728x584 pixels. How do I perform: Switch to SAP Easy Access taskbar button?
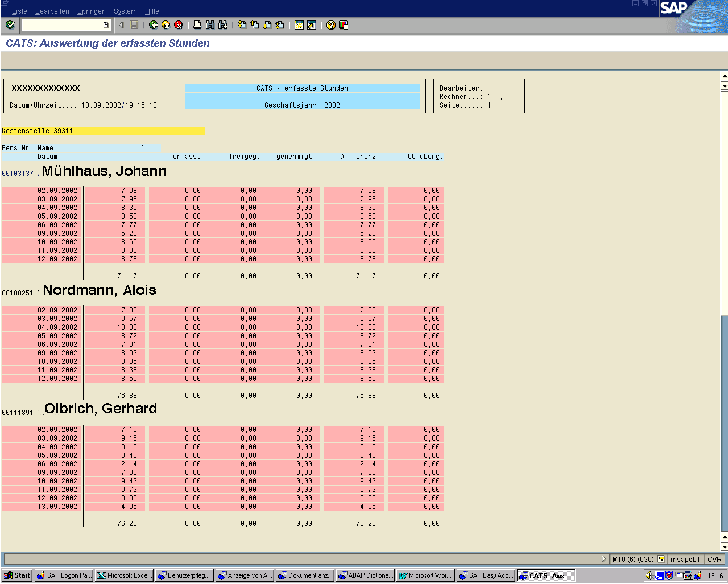click(x=486, y=575)
